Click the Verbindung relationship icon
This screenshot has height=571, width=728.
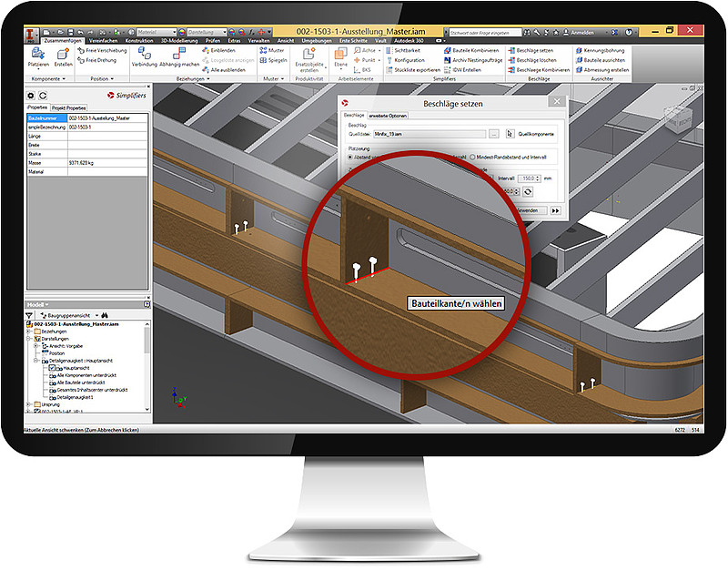145,54
